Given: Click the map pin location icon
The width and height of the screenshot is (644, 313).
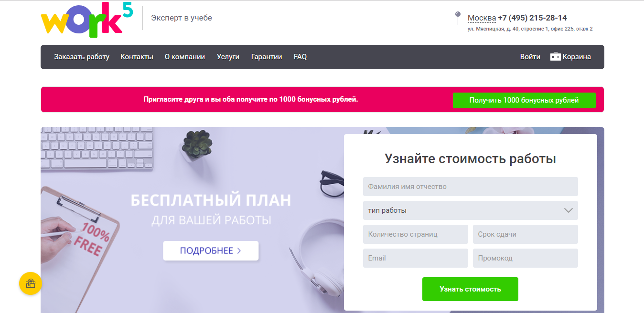Looking at the screenshot, I should click(458, 18).
